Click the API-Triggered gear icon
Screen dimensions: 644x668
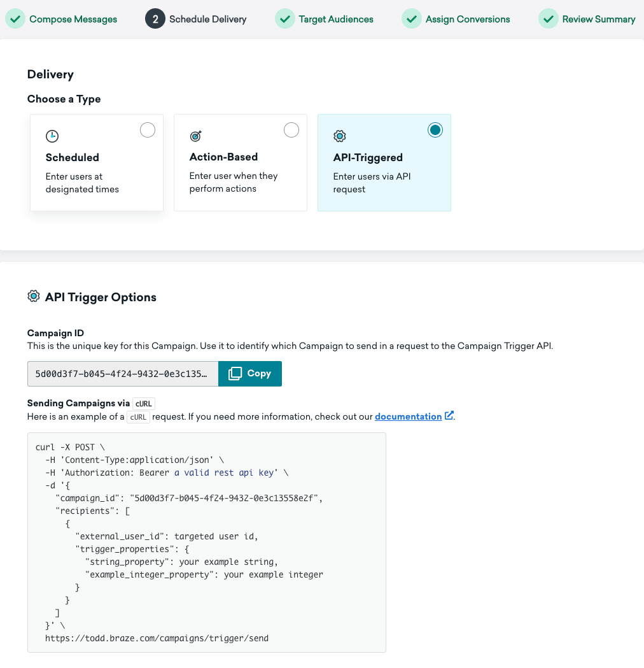tap(340, 136)
